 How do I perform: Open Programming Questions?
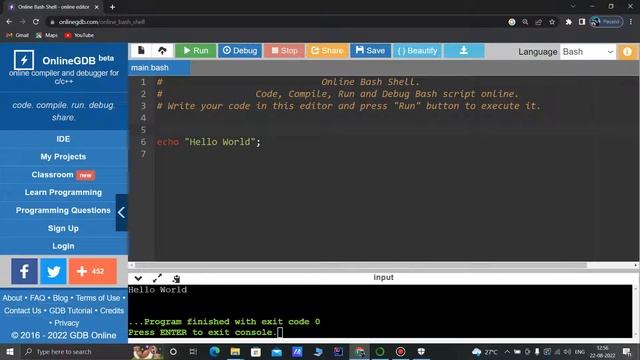(63, 211)
